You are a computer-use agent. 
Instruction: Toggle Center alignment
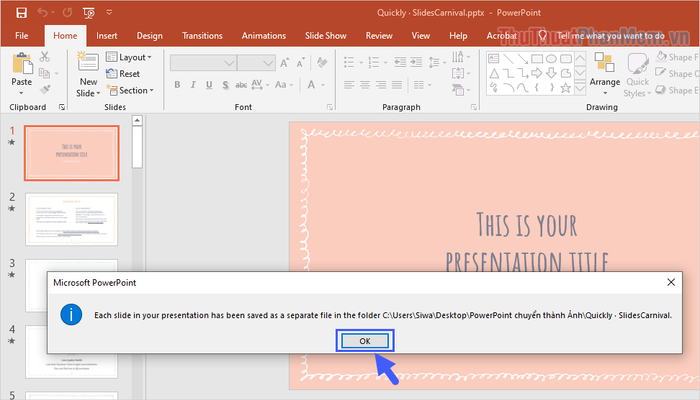coord(365,85)
